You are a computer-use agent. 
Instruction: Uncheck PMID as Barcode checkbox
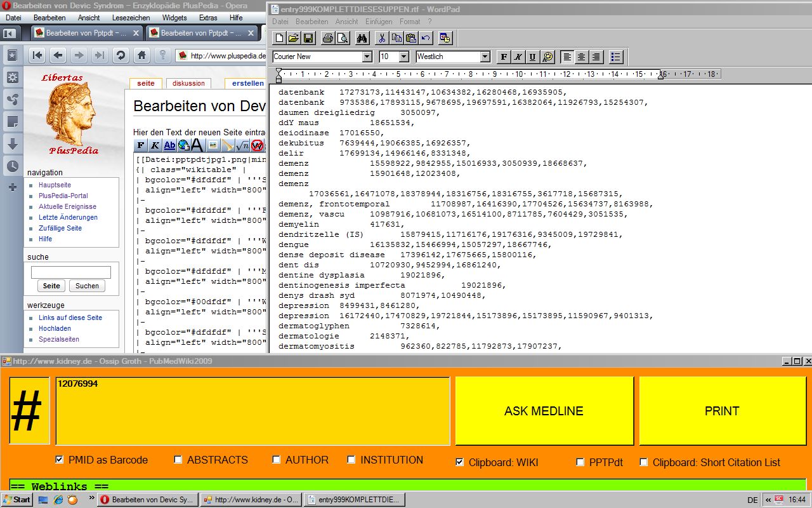point(60,460)
